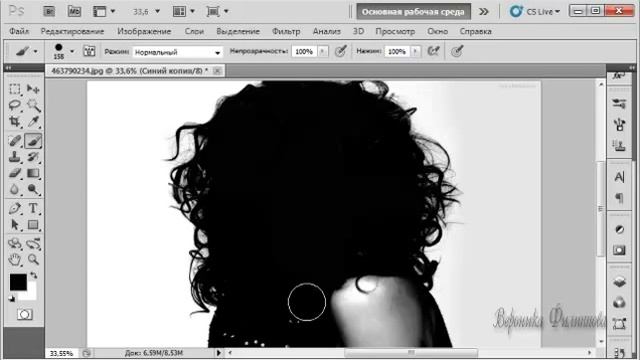This screenshot has height=360, width=640.
Task: Select the Zoom magnifier tool in toolbox
Action: pyautogui.click(x=33, y=260)
